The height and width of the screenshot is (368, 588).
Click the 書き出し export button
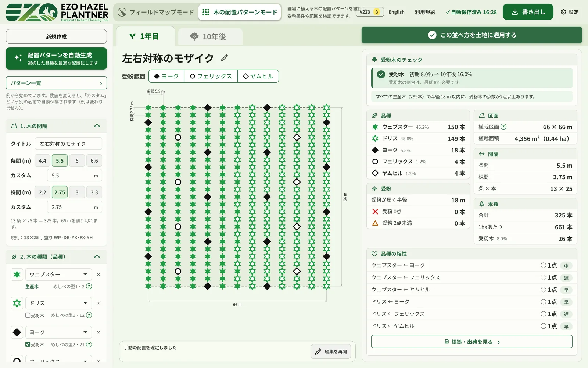[x=528, y=12]
